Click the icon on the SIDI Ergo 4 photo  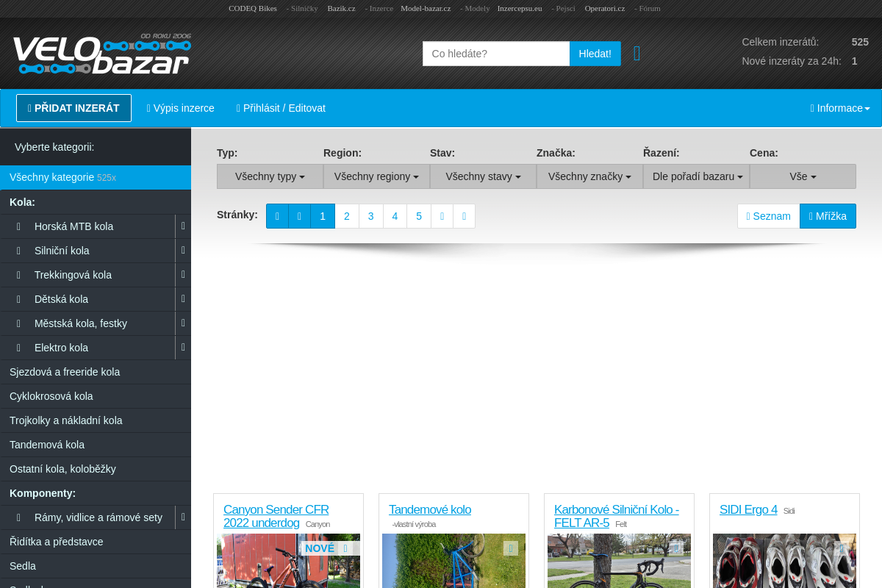point(842,548)
